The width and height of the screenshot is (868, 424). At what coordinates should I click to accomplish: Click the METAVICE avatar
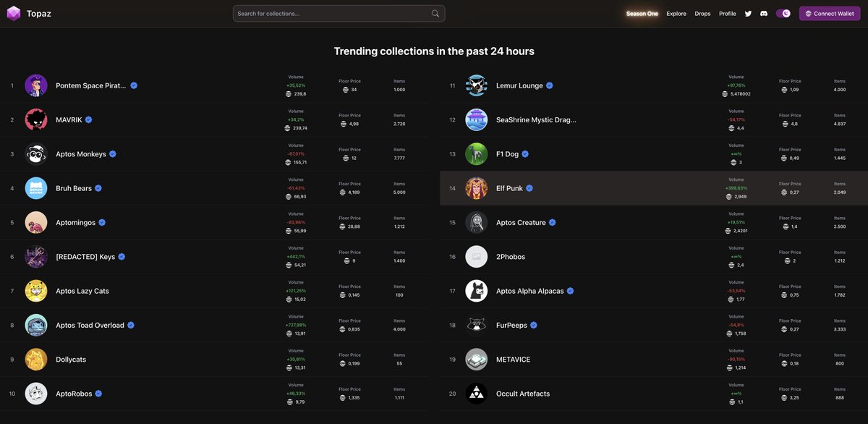477,360
